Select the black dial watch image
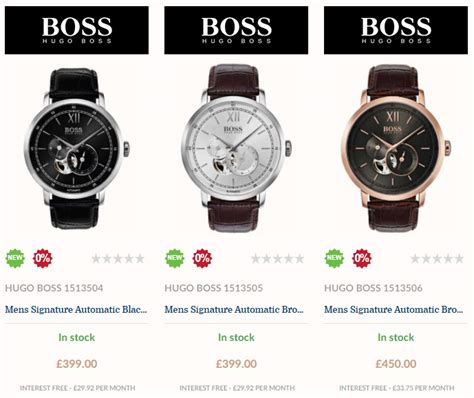Screen dimensions: 474x398 click(x=76, y=148)
